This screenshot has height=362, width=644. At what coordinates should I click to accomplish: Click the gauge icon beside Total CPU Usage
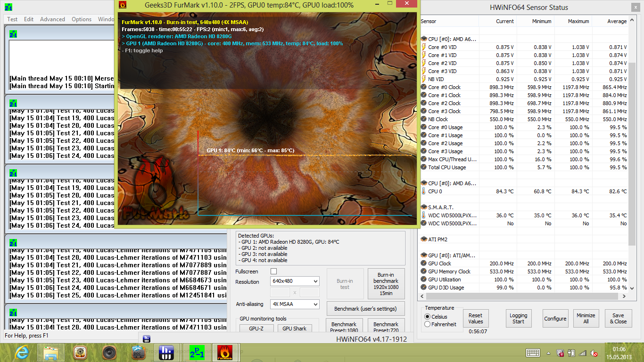pos(424,167)
